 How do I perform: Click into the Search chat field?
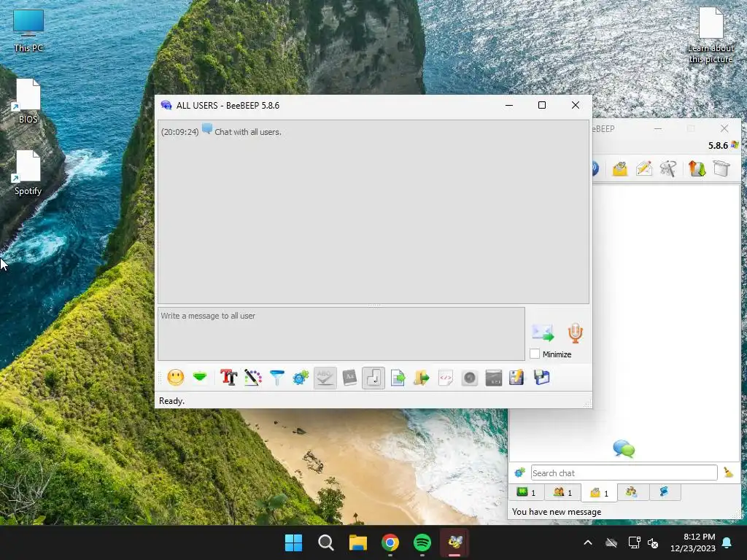coord(624,472)
